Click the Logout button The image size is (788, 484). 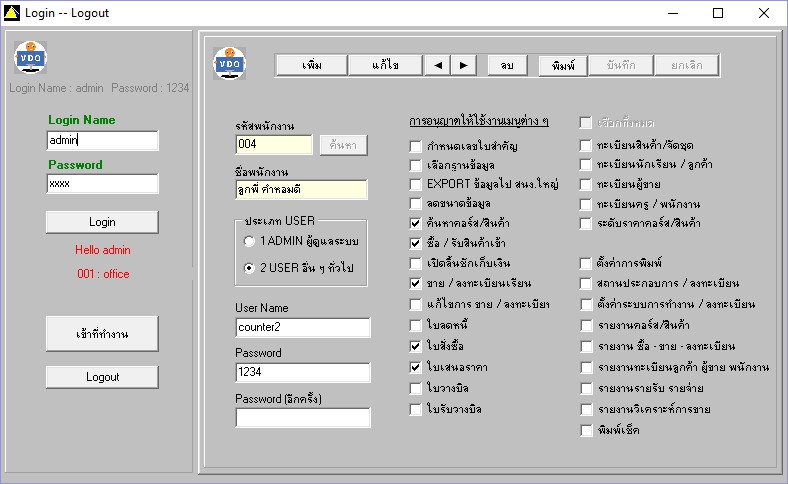[x=102, y=377]
